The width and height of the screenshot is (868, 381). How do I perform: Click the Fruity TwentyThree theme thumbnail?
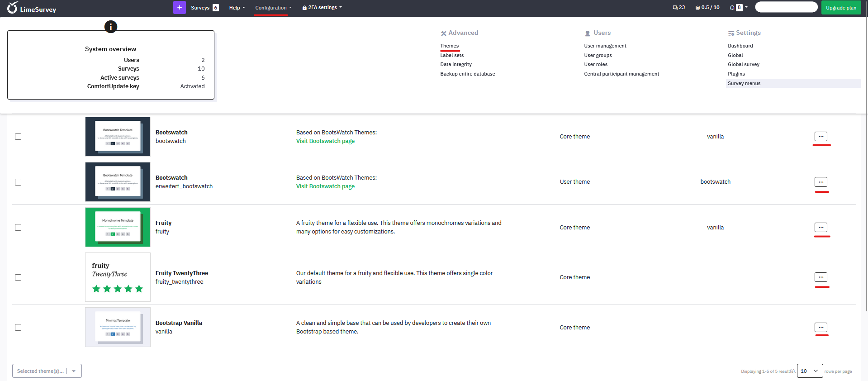(x=118, y=277)
